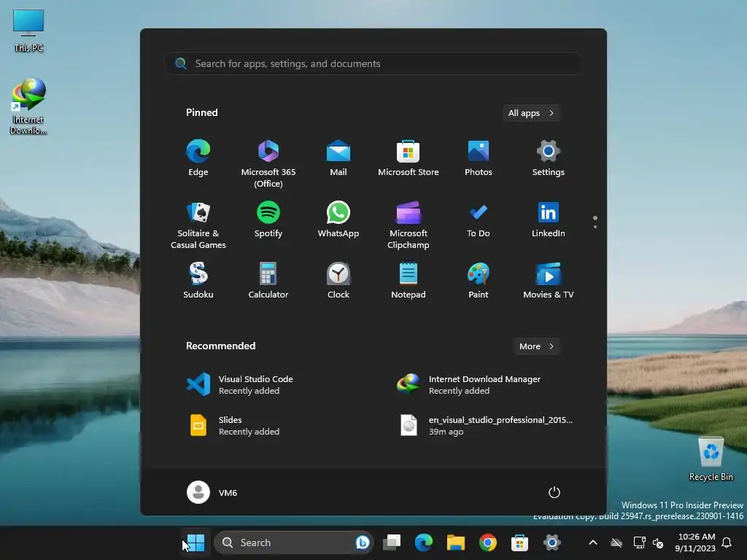Click the muted volume tray icon
The width and height of the screenshot is (747, 560).
click(659, 542)
